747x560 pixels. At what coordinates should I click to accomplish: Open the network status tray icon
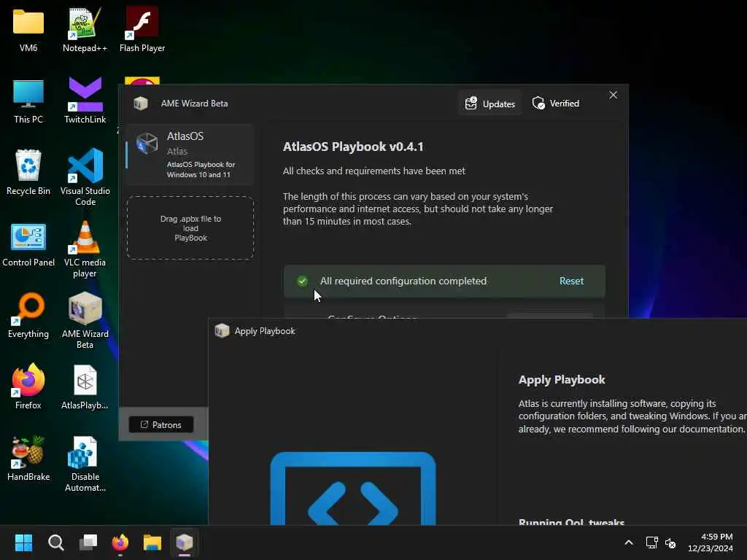pos(651,542)
